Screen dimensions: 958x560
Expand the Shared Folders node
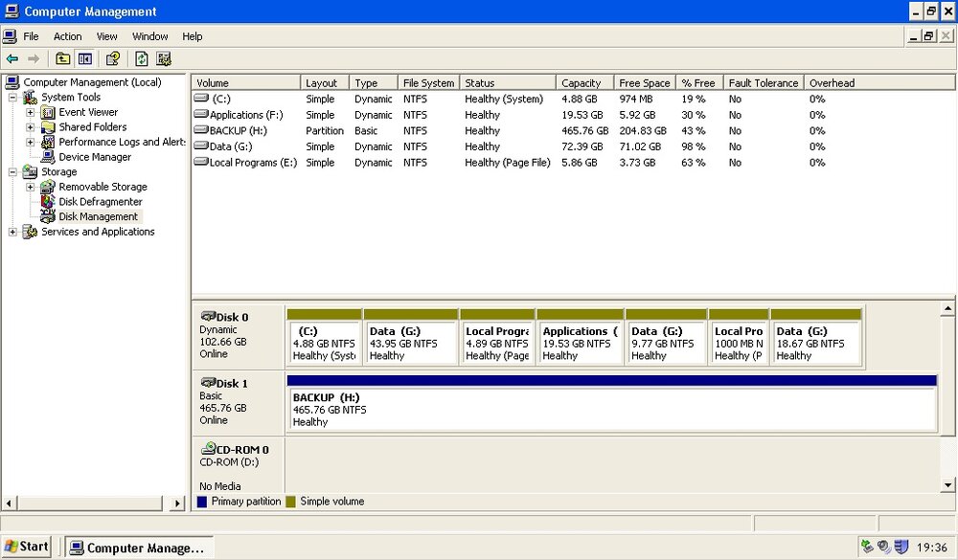pyautogui.click(x=30, y=127)
